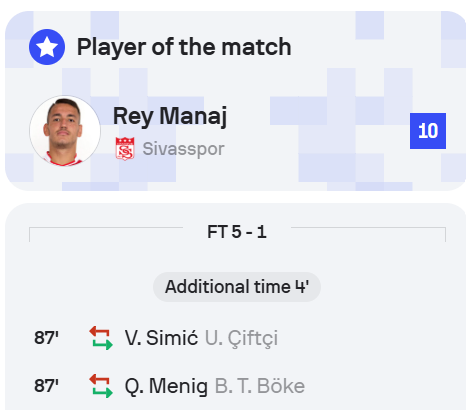Click the Additional time 4' pill
Viewport: 466px width, 418px height.
pyautogui.click(x=237, y=287)
